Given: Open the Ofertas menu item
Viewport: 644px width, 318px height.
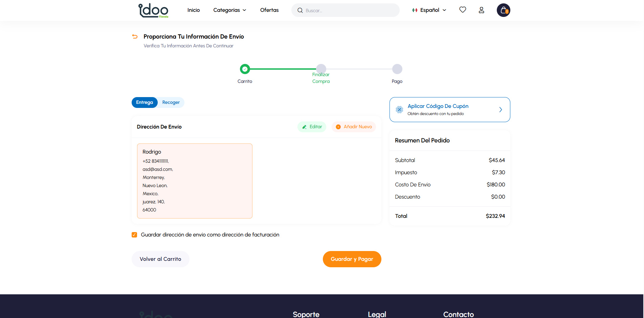Looking at the screenshot, I should (269, 10).
